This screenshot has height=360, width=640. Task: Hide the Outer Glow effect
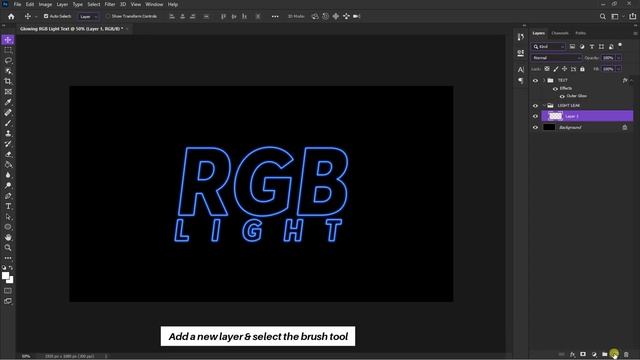point(562,96)
